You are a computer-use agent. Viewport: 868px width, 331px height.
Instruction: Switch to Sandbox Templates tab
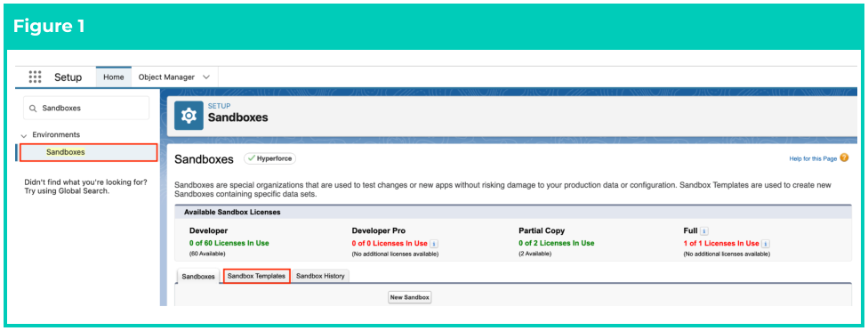pos(257,276)
